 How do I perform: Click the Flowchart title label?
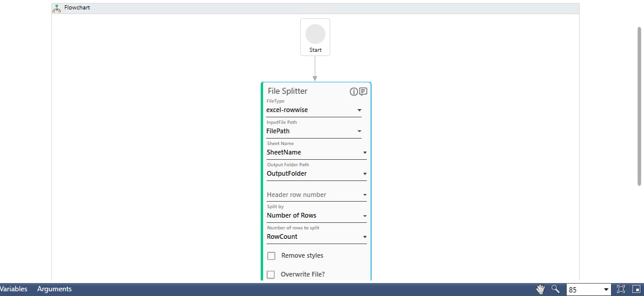coord(77,8)
